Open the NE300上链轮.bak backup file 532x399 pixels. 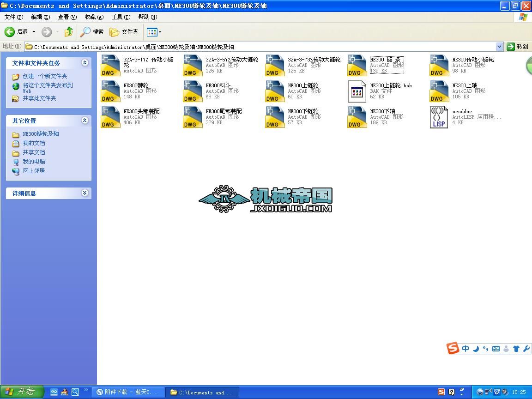(357, 91)
